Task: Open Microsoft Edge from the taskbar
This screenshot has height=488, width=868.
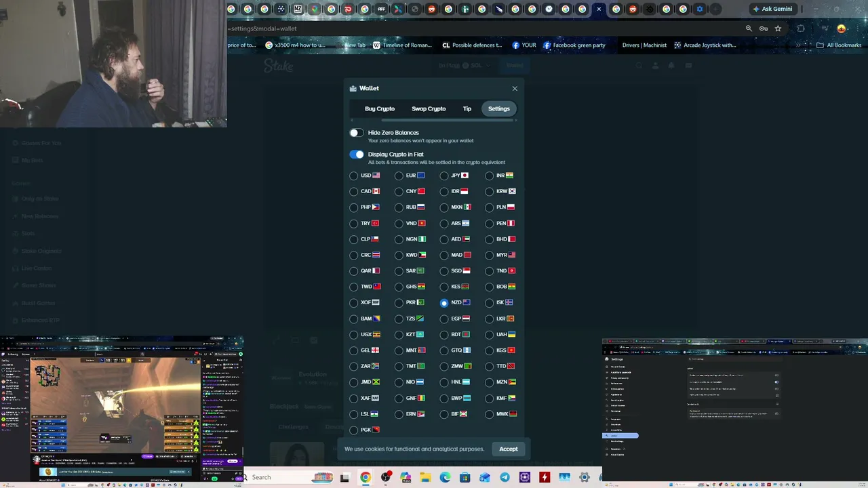Action: click(445, 478)
